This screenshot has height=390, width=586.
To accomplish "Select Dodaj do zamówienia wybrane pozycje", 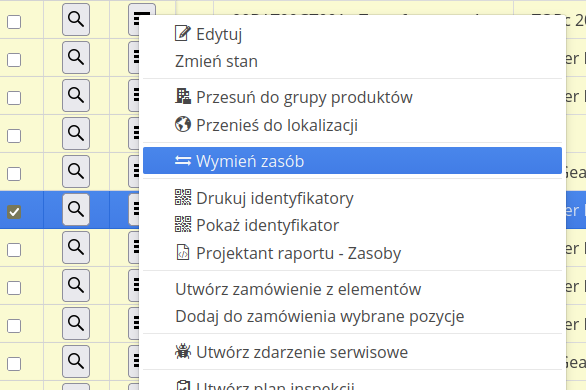I will (352, 316).
